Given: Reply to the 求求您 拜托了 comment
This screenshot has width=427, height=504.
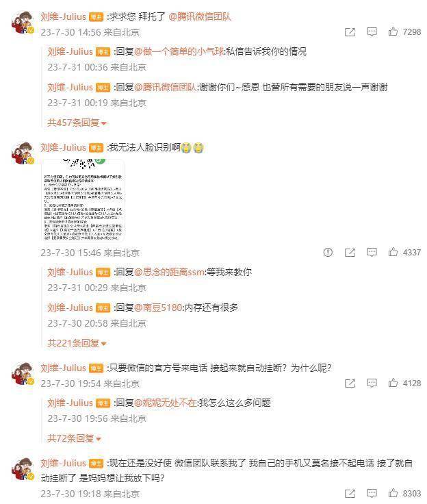Looking at the screenshot, I should (x=372, y=32).
